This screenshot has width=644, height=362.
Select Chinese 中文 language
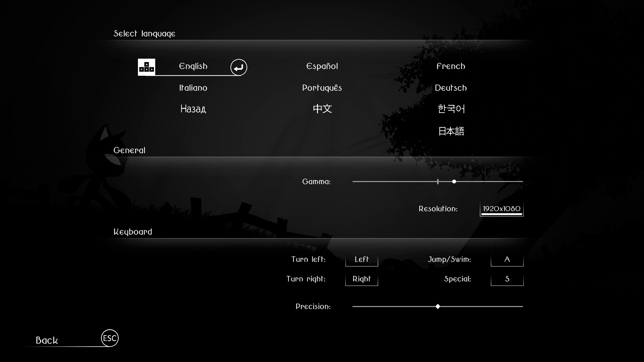(322, 109)
